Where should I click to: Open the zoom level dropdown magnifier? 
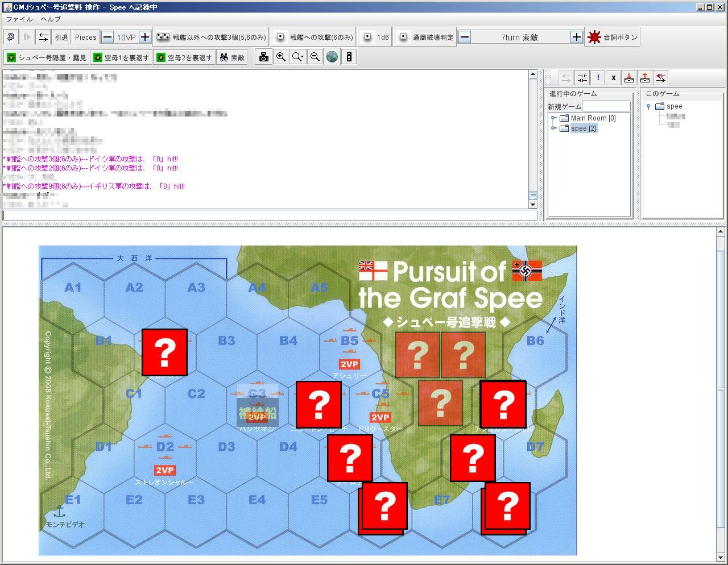(x=297, y=57)
